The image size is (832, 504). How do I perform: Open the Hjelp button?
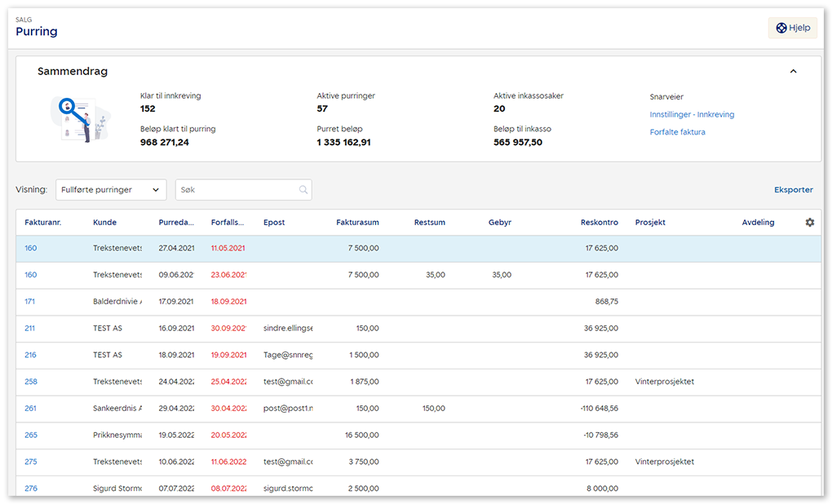(792, 28)
